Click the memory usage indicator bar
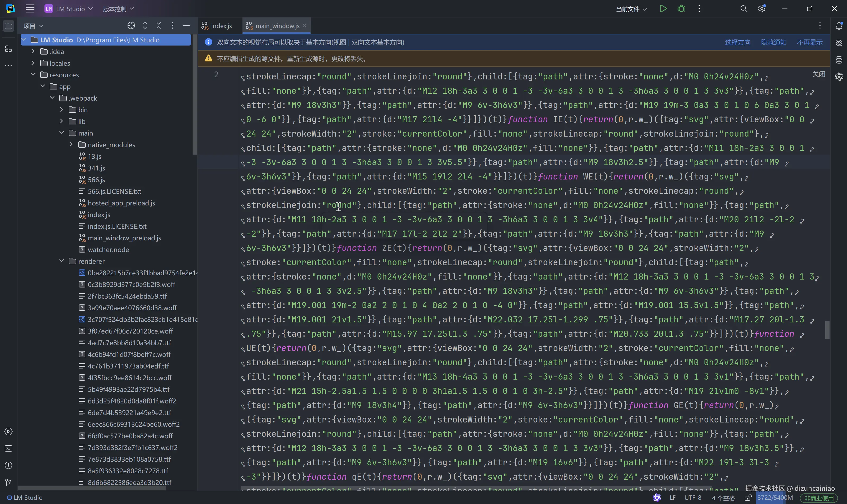847x504 pixels. click(x=775, y=498)
